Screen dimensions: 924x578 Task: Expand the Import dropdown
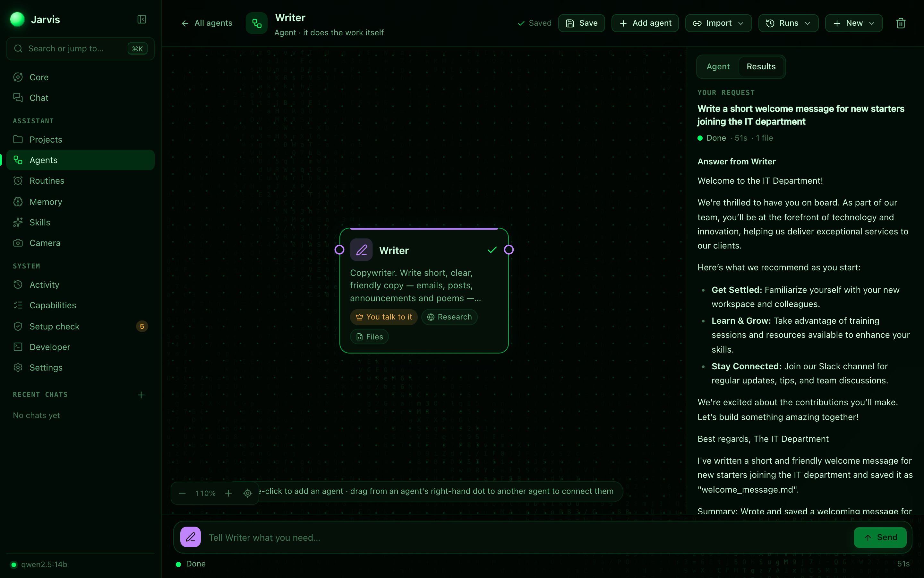718,23
